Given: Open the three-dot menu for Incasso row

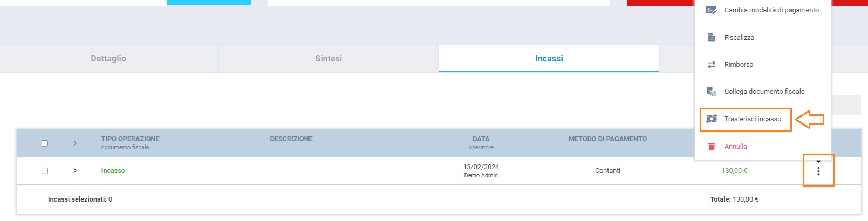Looking at the screenshot, I should pos(818,171).
